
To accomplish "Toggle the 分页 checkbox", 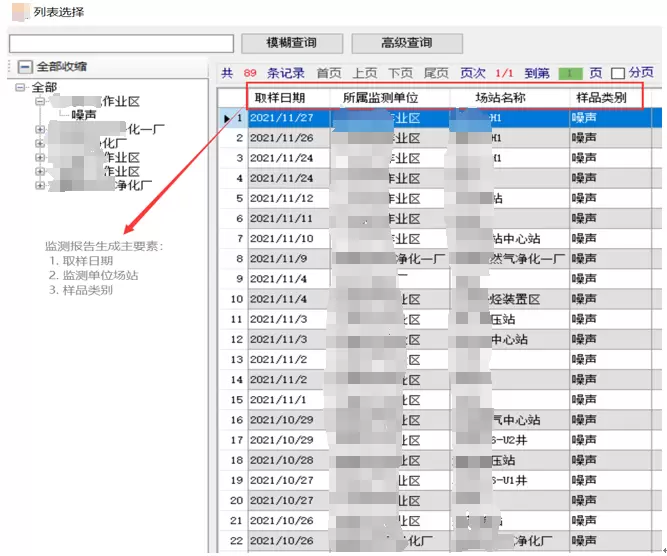I will point(618,73).
